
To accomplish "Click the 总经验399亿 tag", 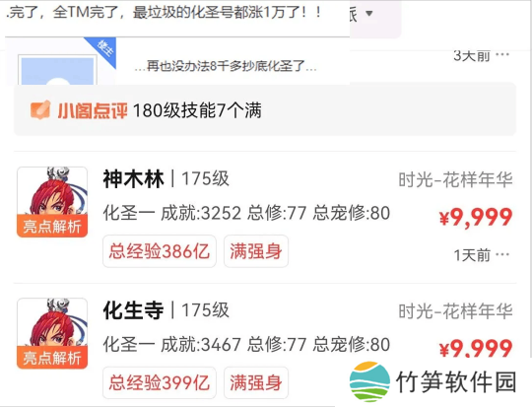I will point(160,382).
